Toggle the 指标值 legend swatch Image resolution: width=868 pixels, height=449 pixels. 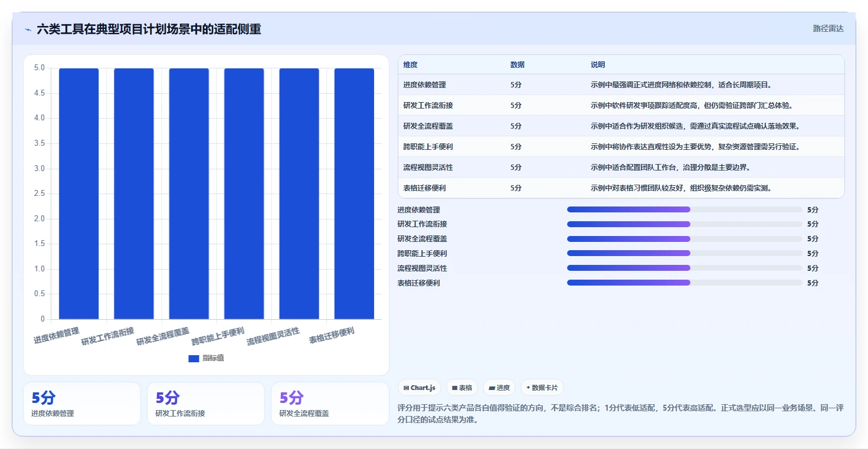tap(194, 358)
